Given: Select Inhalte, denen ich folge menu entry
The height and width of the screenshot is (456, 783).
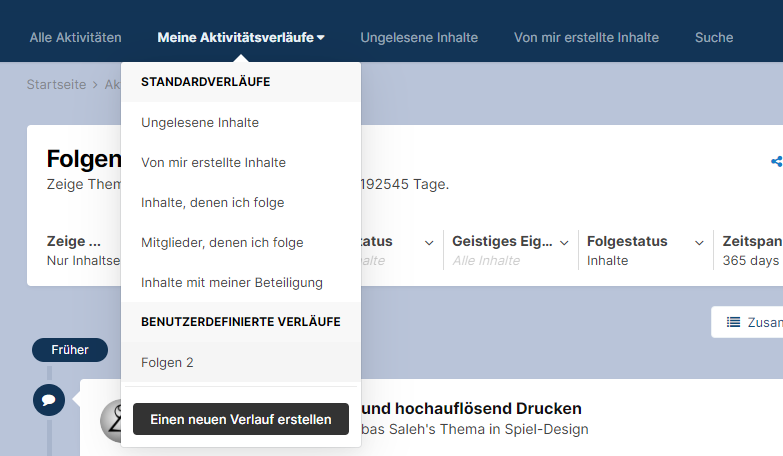Looking at the screenshot, I should click(213, 203).
